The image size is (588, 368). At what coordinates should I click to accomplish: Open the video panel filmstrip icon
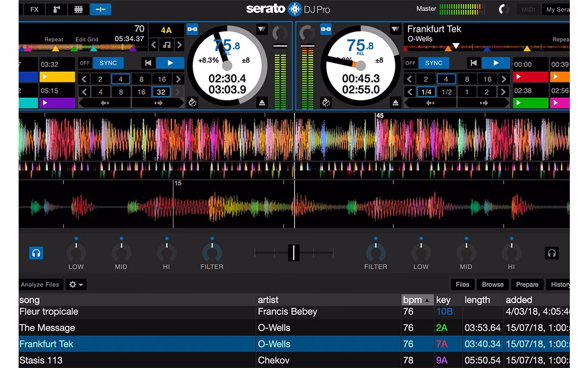point(78,9)
